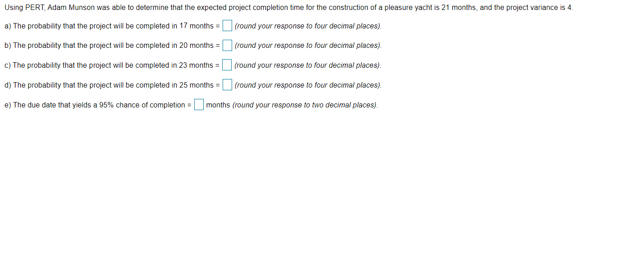Click the answer box for 20 months probability

point(227,45)
